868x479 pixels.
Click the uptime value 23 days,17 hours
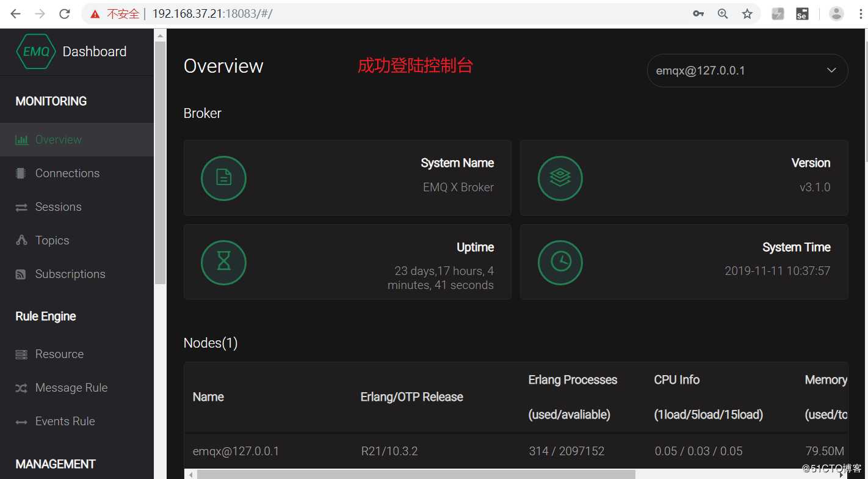(441, 278)
